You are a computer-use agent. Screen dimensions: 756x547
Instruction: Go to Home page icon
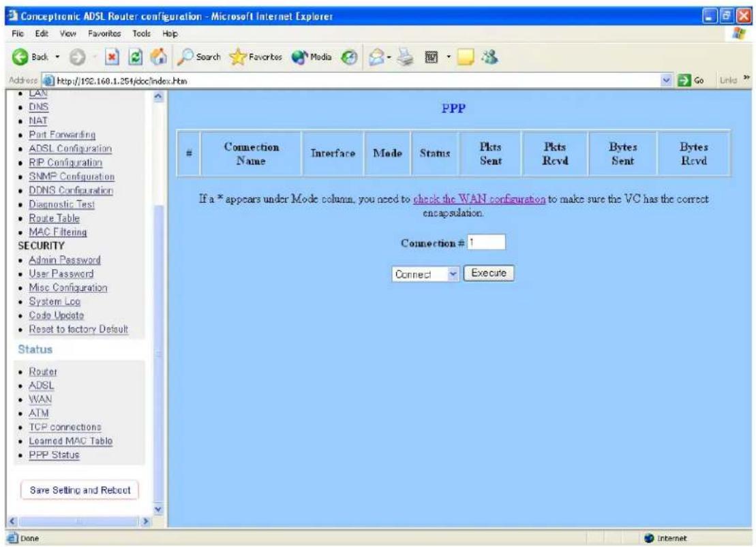coord(159,57)
